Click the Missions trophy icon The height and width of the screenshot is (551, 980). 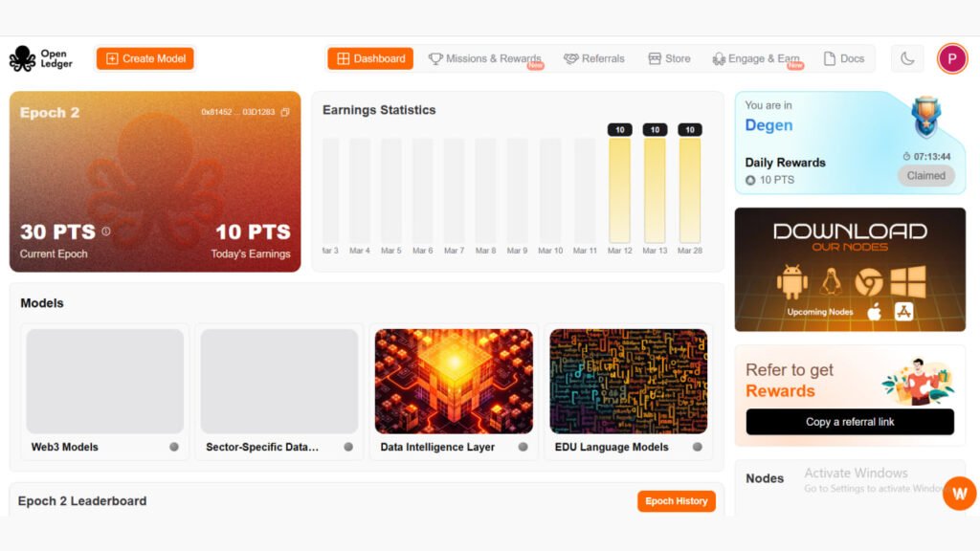(435, 58)
